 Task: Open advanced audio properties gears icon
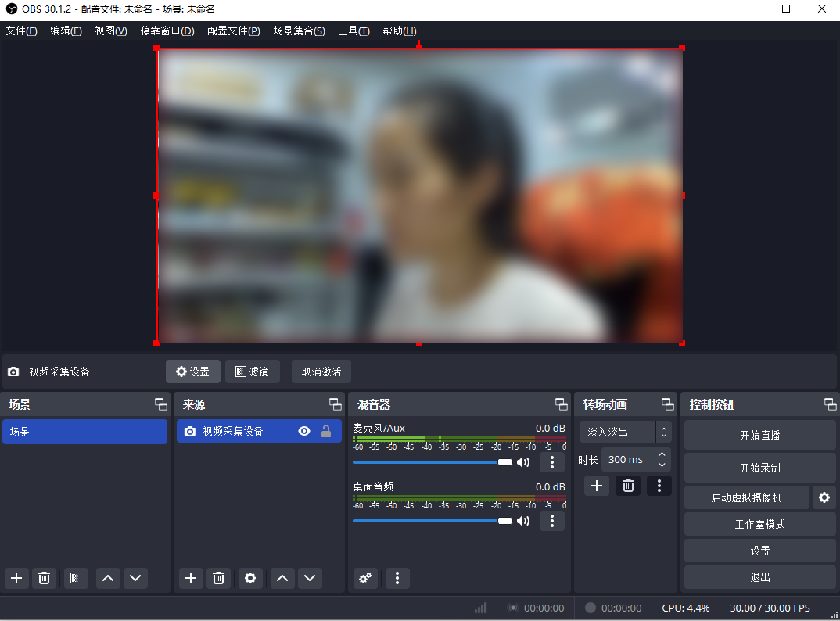365,578
